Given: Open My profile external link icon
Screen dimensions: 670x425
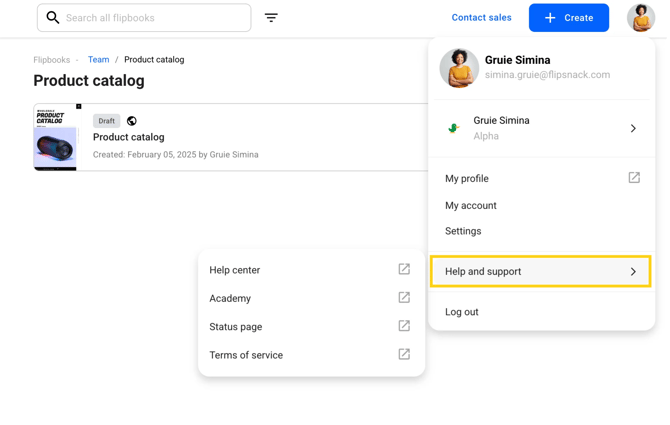Looking at the screenshot, I should click(x=634, y=178).
